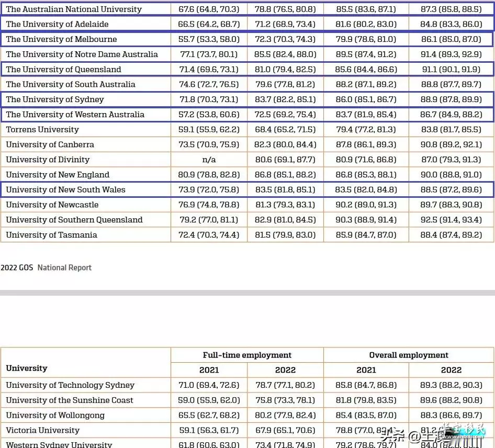Click the Overall employment column header
This screenshot has height=448, width=495.
tap(409, 355)
